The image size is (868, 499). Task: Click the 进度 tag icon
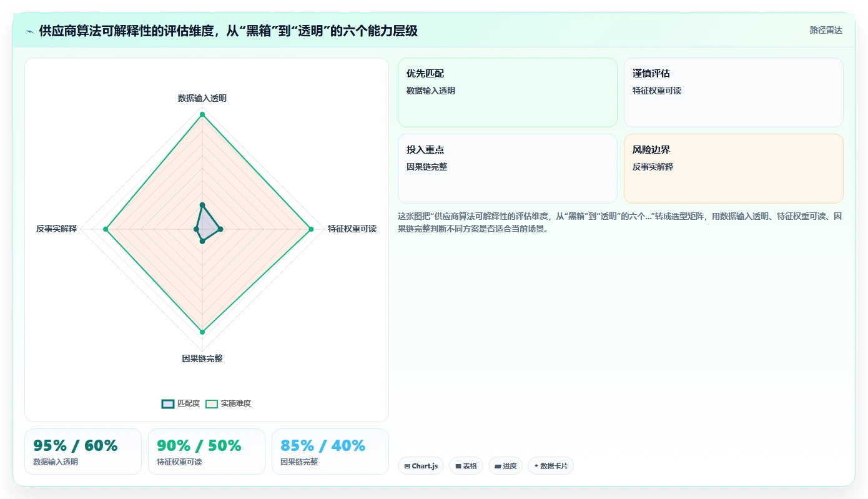click(x=498, y=466)
